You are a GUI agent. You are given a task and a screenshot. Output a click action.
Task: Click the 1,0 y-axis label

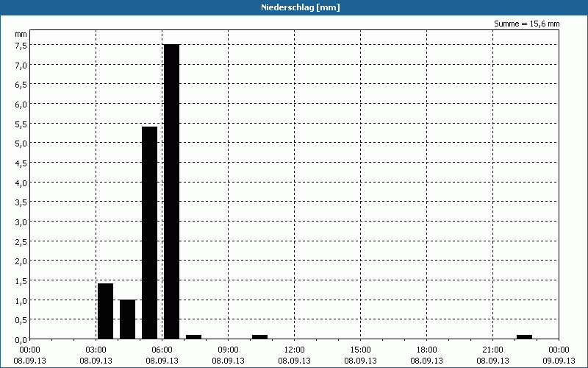point(21,300)
